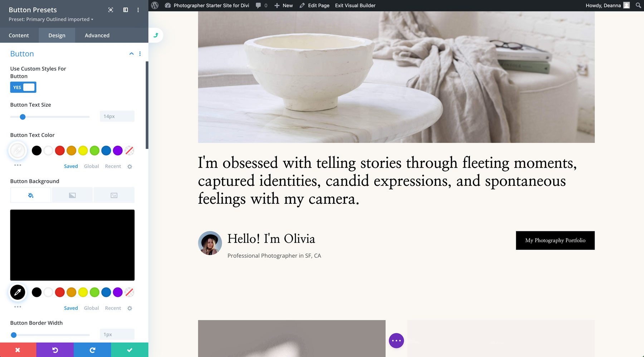Disable Use Custom Styles For Button
This screenshot has width=644, height=357.
pos(23,87)
